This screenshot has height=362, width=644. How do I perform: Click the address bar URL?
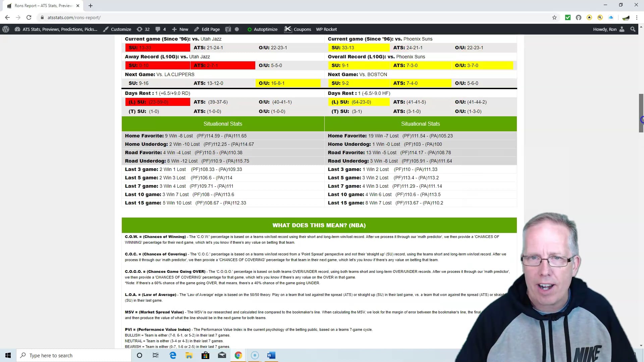tap(74, 17)
